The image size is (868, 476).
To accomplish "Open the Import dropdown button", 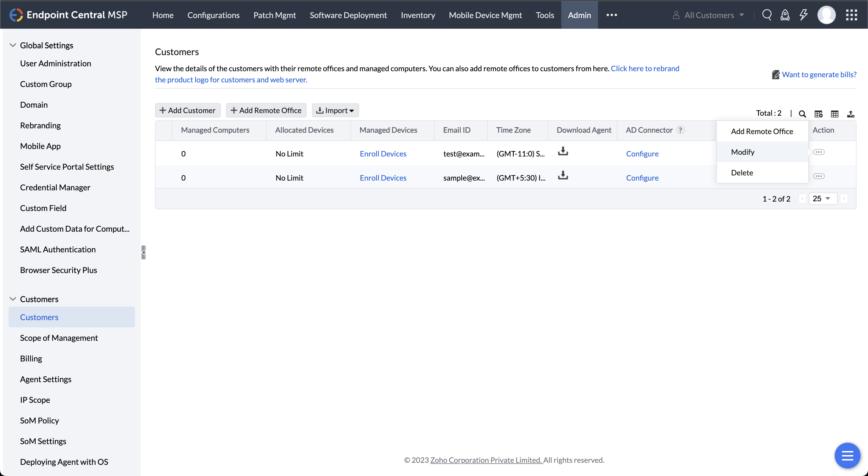I will pos(335,111).
